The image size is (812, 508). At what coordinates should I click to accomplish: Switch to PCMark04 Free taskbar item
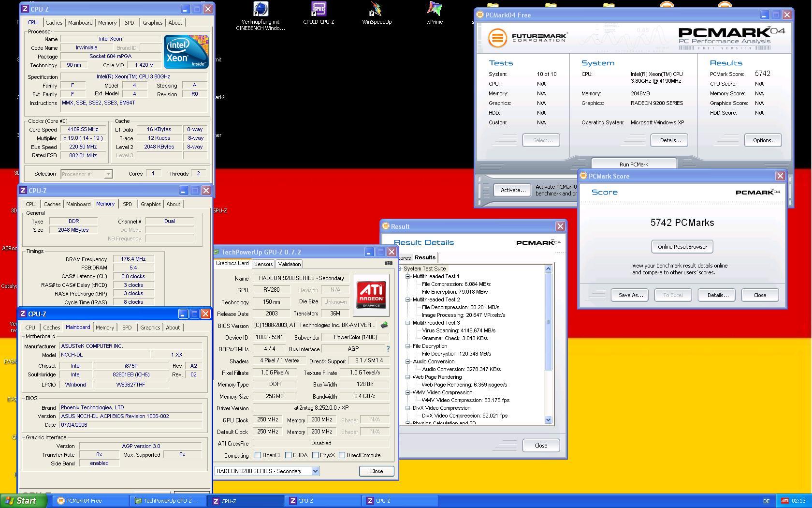90,501
